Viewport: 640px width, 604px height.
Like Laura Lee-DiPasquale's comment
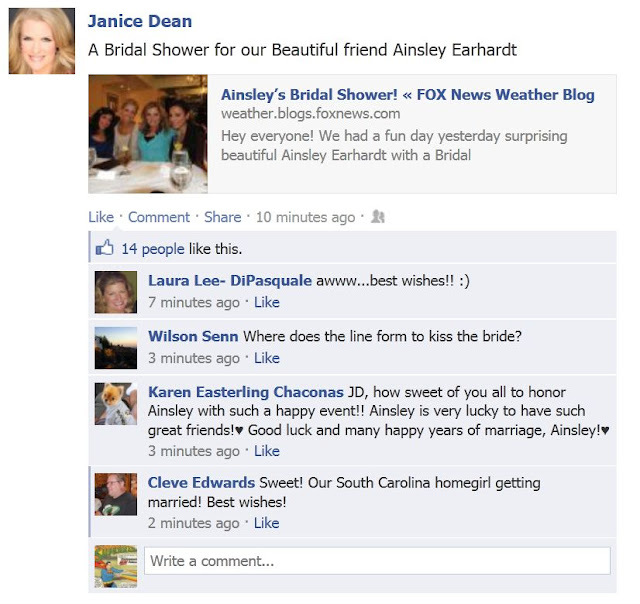pyautogui.click(x=267, y=302)
